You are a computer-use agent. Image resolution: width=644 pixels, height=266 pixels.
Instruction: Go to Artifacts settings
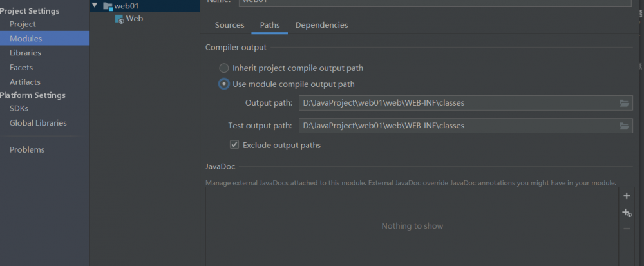pos(25,82)
